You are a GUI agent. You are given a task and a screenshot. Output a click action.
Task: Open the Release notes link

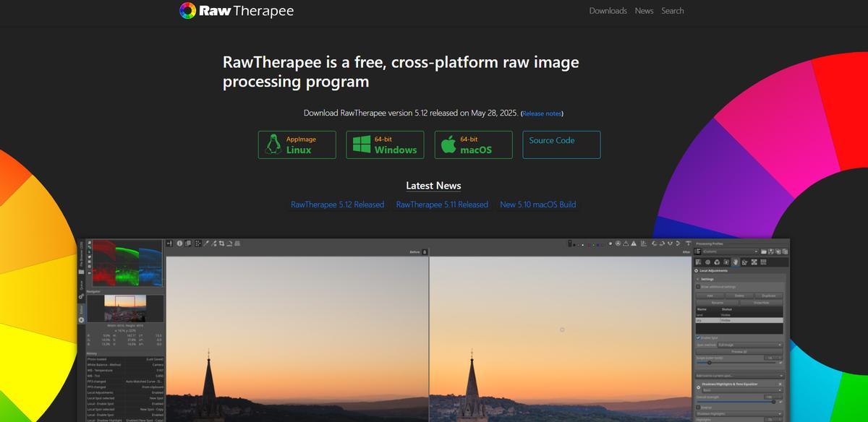[x=542, y=113]
